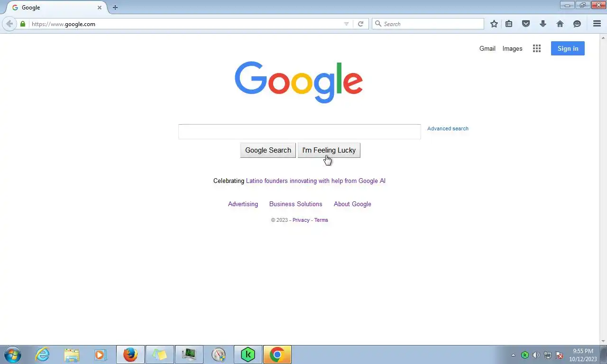Screen dimensions: 607x364
Task: Click the green padlock site identity icon
Action: (23, 24)
